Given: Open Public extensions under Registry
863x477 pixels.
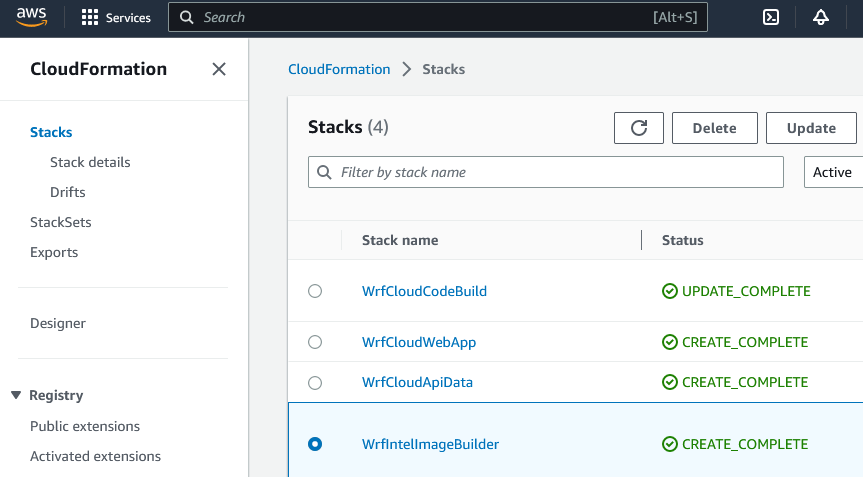Looking at the screenshot, I should click(x=85, y=426).
